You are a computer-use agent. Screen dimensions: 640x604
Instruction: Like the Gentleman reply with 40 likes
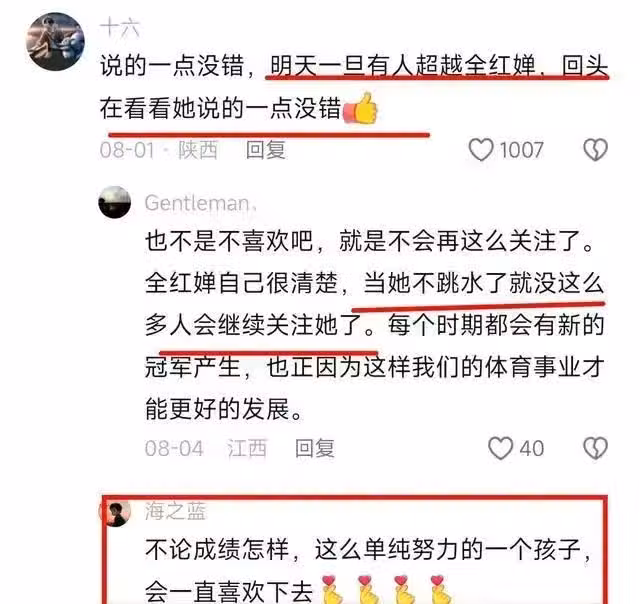[x=500, y=449]
